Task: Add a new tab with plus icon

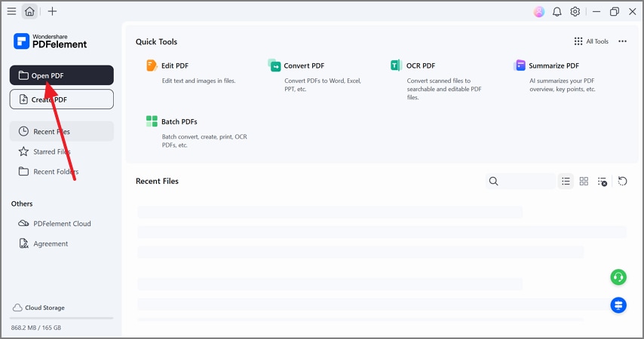Action: 52,11
